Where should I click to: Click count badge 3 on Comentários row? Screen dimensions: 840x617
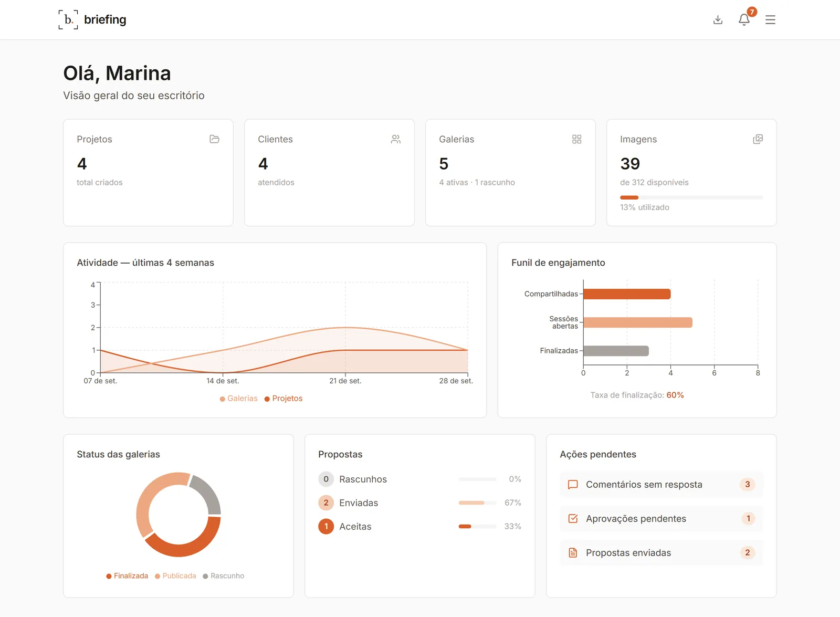coord(748,485)
